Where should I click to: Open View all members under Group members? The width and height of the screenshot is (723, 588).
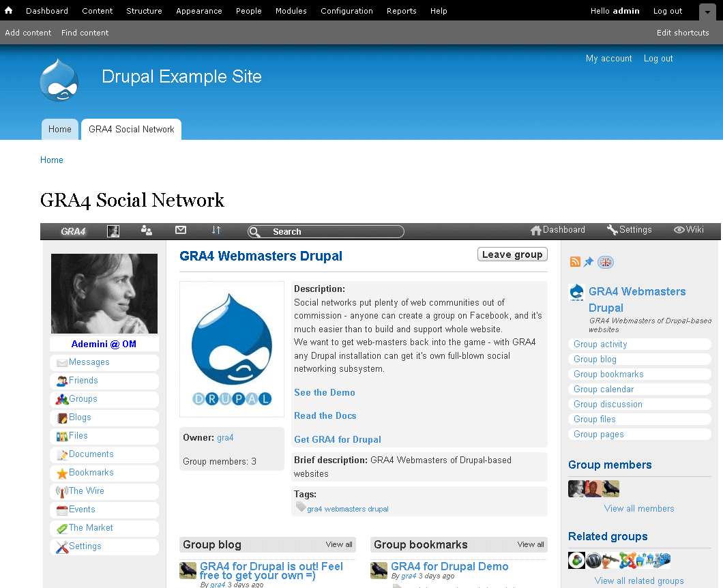pyautogui.click(x=638, y=508)
